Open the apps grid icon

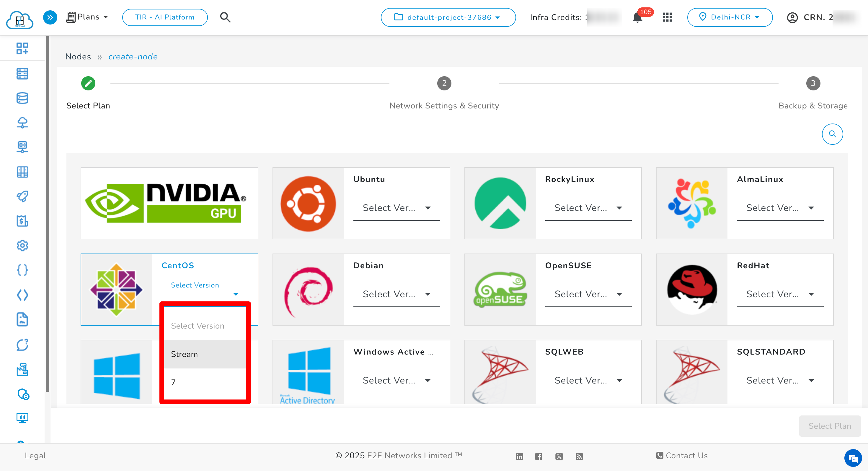[667, 17]
